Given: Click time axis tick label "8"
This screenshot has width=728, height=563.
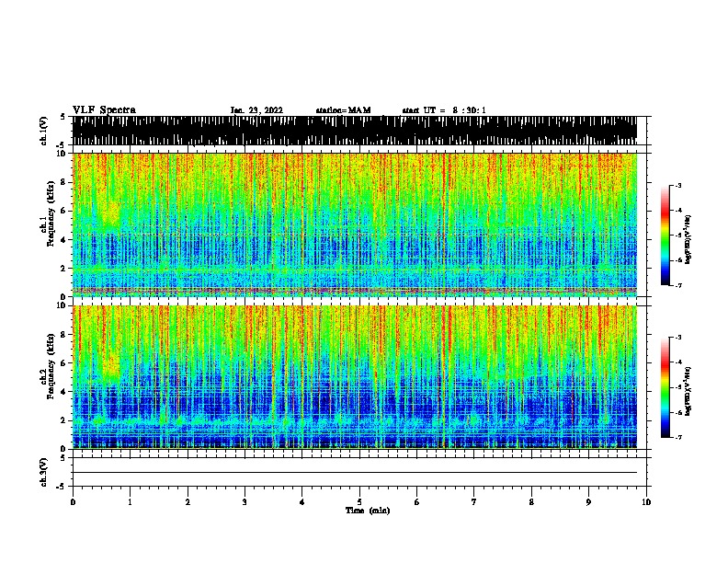Looking at the screenshot, I should tap(531, 502).
